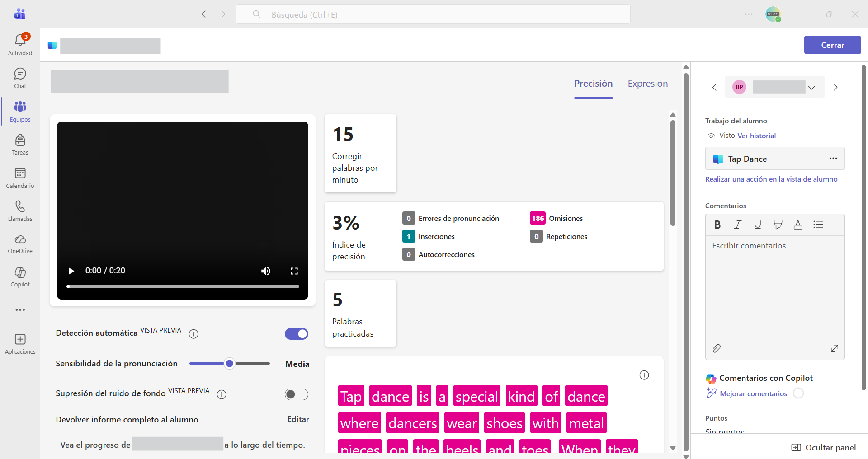Select the omitted word 'special' in passage
This screenshot has width=868, height=459.
click(x=477, y=396)
